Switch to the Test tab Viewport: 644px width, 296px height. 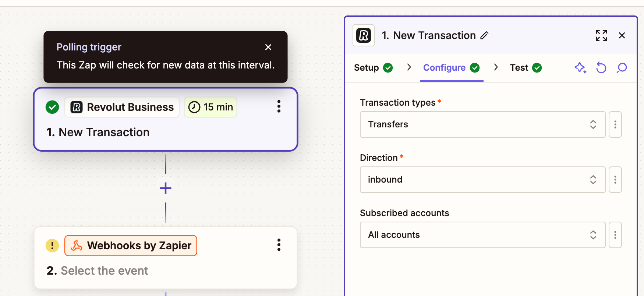point(526,68)
